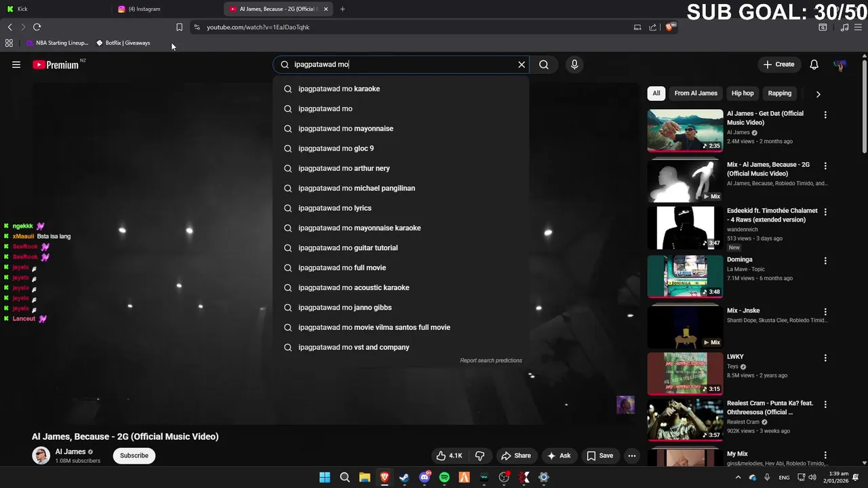The height and width of the screenshot is (488, 868).
Task: Save the video to a playlist
Action: point(599,455)
